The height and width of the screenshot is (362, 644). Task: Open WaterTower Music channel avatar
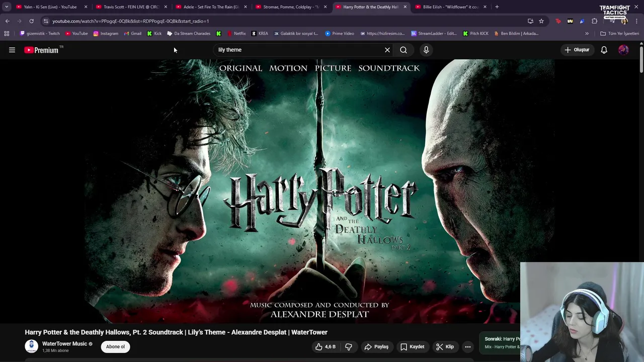[31, 346]
